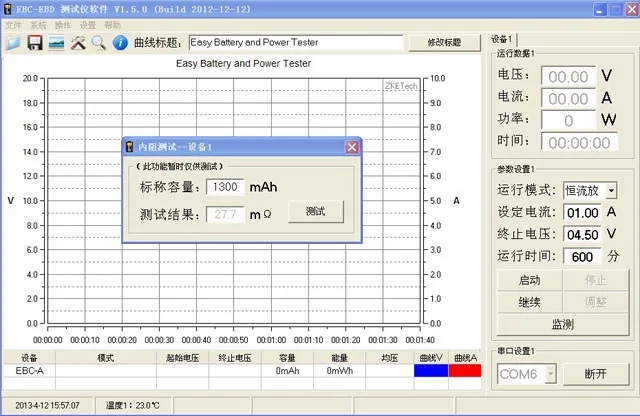Click the chart title Easy Battery and Power Tester

click(244, 63)
